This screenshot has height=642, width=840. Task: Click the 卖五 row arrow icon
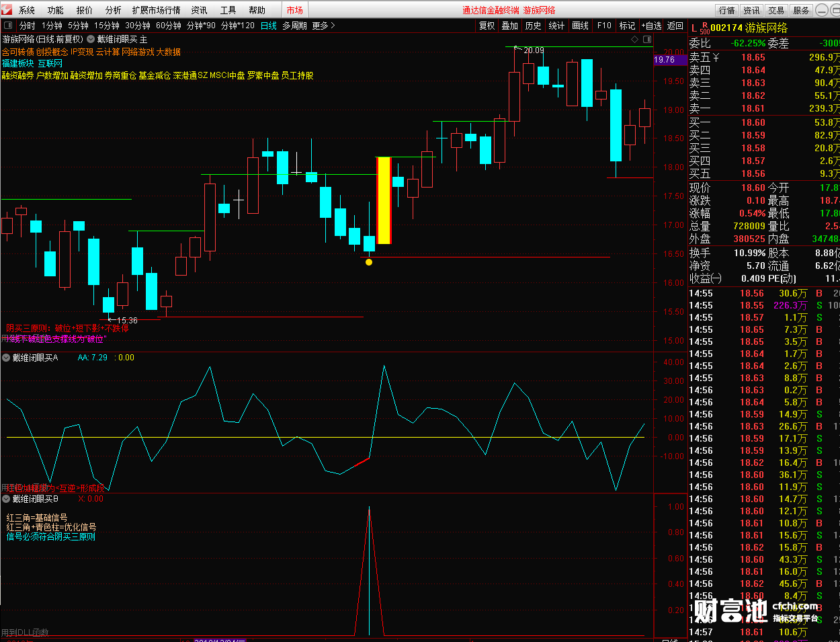point(716,58)
